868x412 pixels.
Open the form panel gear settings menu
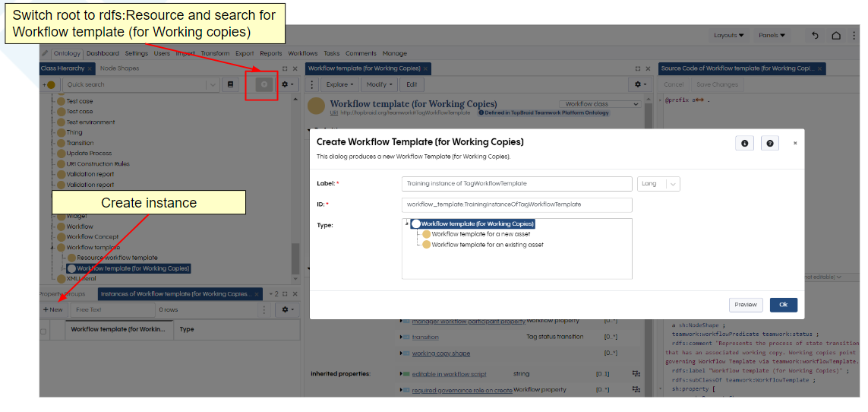click(x=641, y=84)
